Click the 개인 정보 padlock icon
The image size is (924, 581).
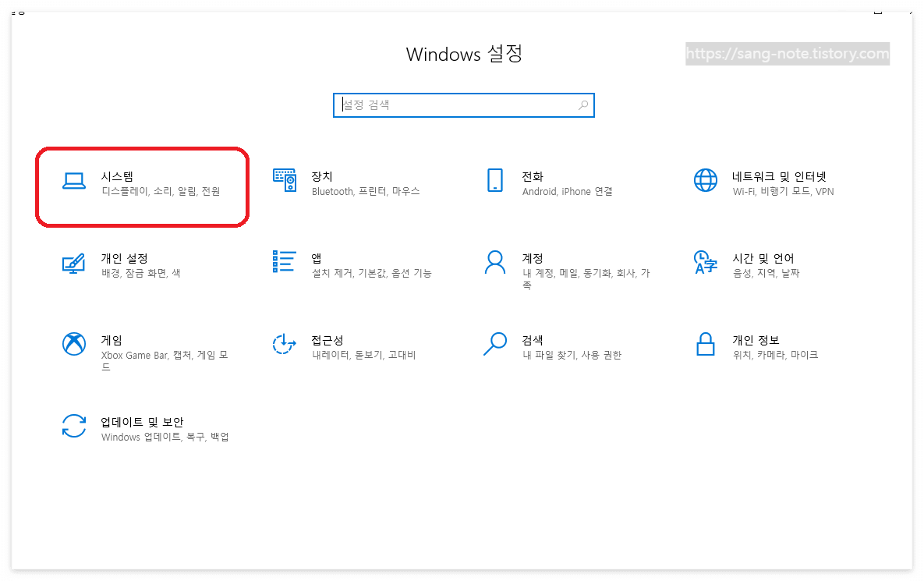[706, 344]
